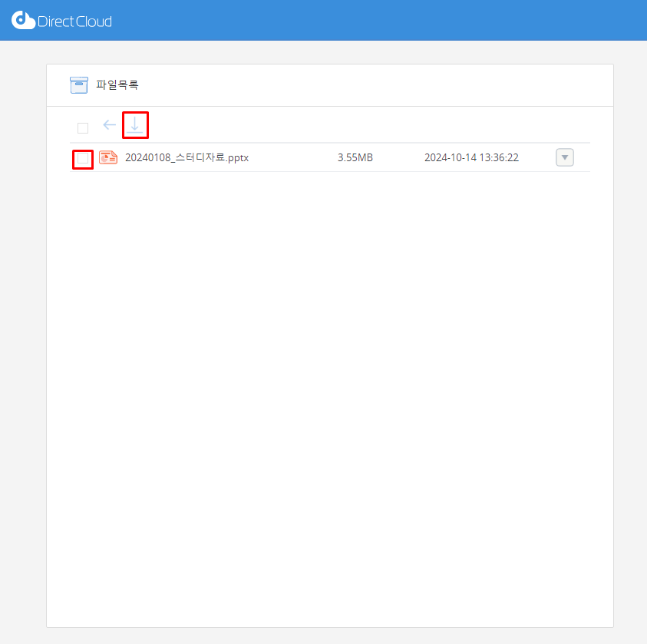
Task: Click the DirectCloud logo in header
Action: click(61, 21)
